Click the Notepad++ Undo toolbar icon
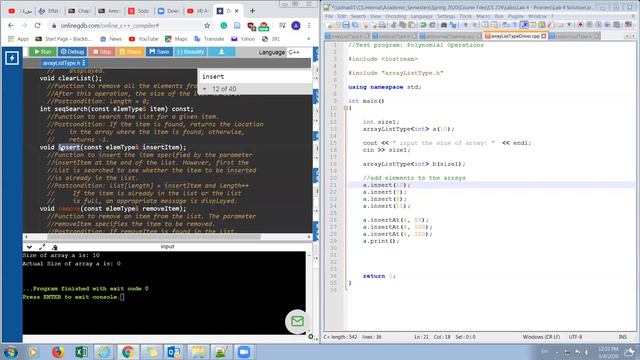Viewport: 640px width, 360px height. pos(423,25)
